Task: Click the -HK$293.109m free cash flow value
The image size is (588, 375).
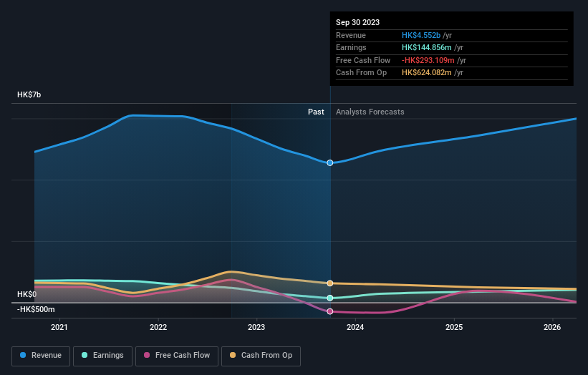Action: point(428,60)
